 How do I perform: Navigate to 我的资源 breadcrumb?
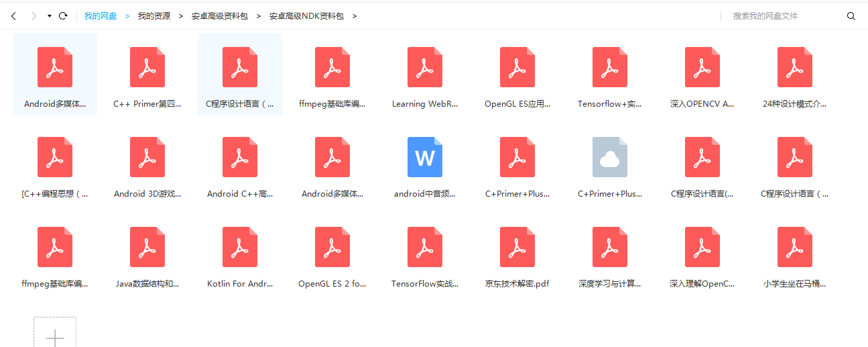[x=154, y=16]
